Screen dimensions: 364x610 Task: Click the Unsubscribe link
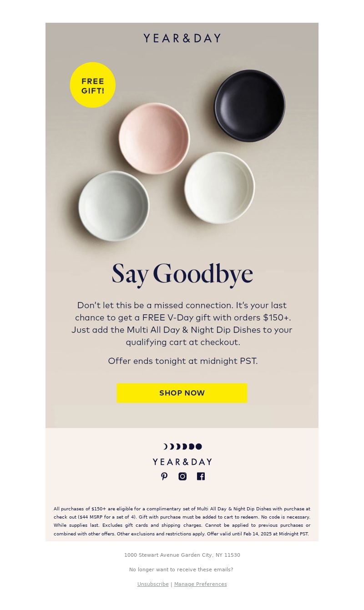[x=153, y=584]
